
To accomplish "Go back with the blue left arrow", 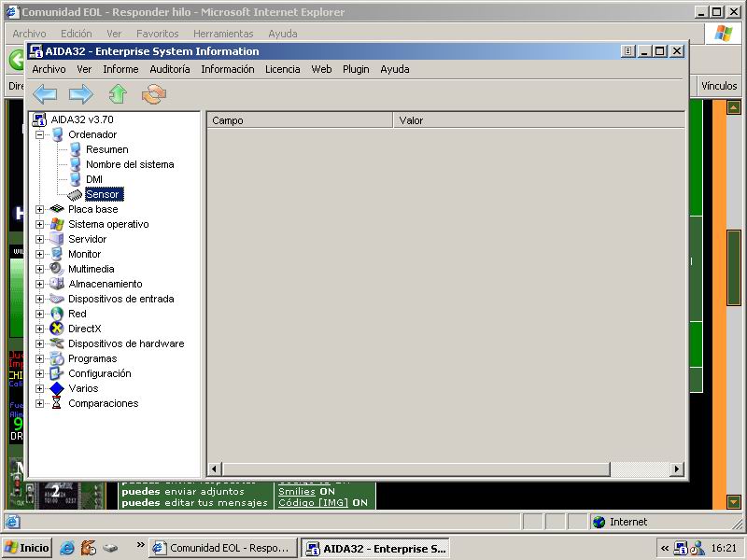I will point(45,94).
